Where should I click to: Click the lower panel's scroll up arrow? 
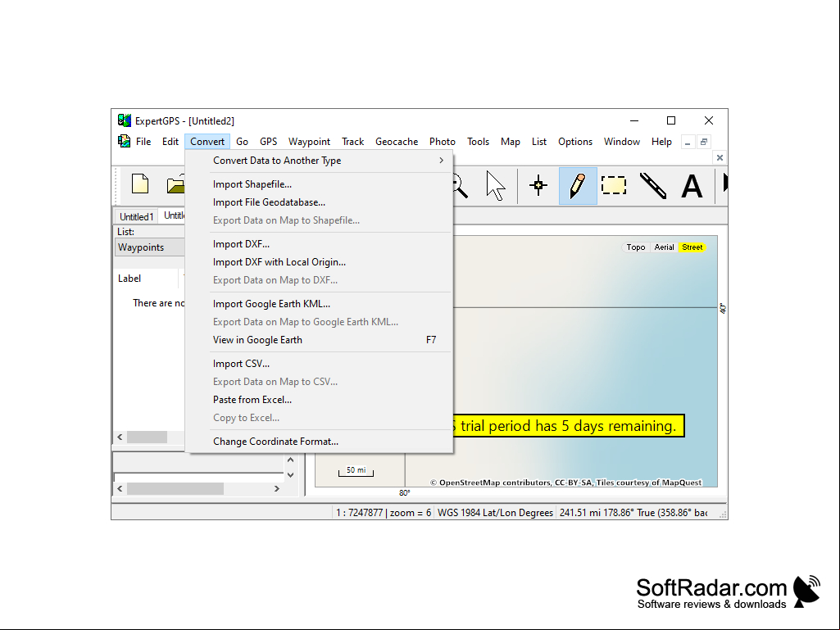(x=290, y=460)
